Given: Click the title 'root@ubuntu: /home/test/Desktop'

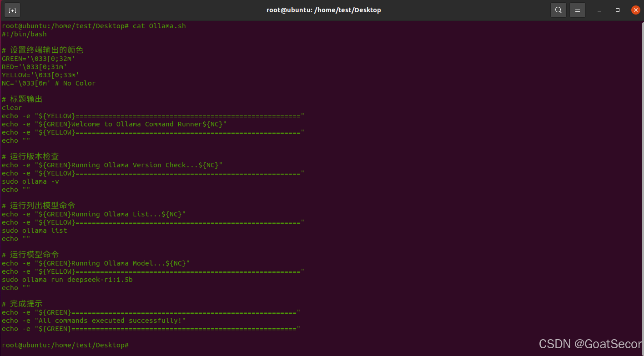Looking at the screenshot, I should click(323, 10).
